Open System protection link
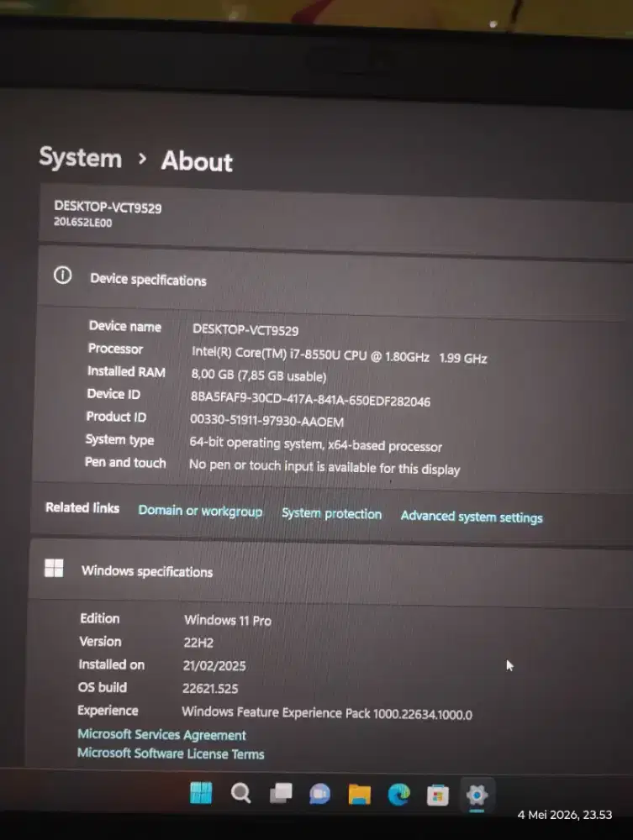 pyautogui.click(x=332, y=513)
